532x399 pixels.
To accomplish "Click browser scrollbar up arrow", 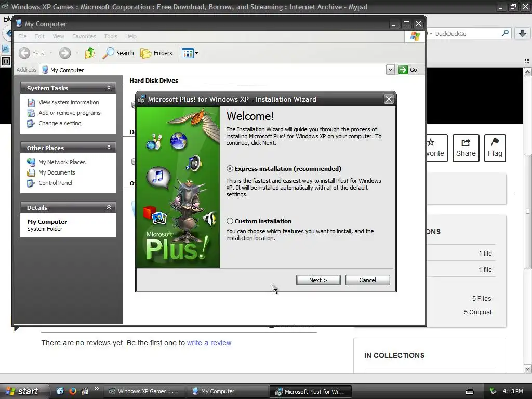I will click(x=527, y=72).
